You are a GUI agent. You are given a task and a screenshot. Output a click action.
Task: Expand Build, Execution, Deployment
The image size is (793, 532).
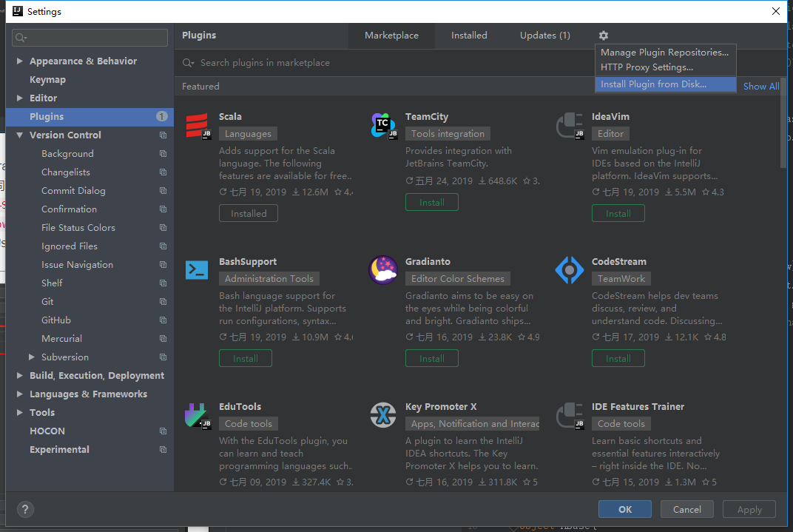[x=20, y=375]
